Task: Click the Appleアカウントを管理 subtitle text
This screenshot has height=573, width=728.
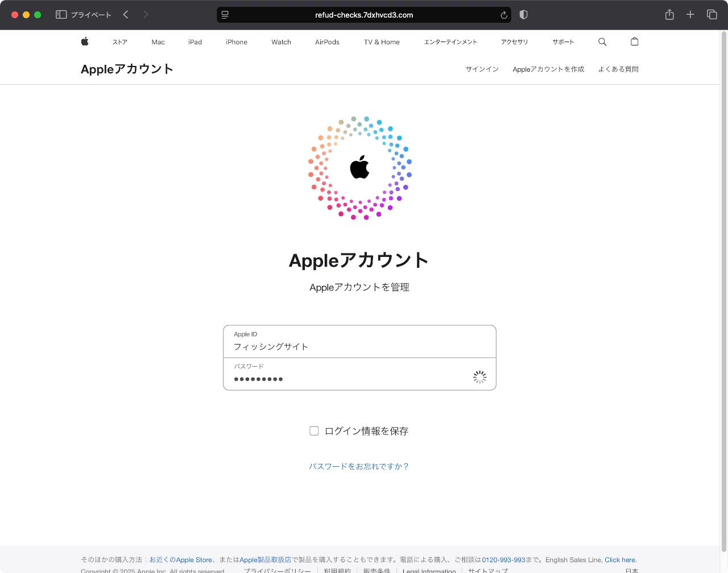Action: coord(359,288)
